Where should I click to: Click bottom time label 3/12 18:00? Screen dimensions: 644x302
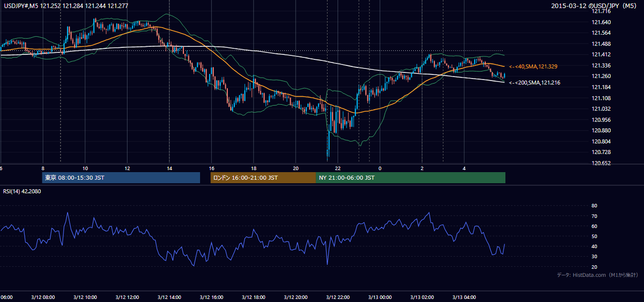tap(253, 297)
